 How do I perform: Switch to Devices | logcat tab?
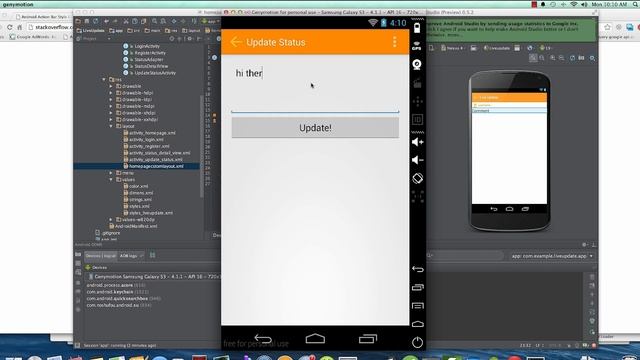[x=100, y=256]
